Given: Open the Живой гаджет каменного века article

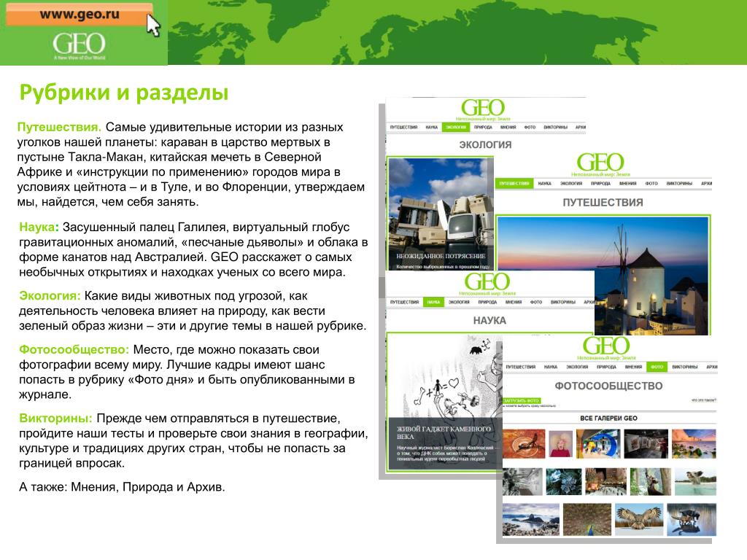Looking at the screenshot, I should [x=444, y=432].
